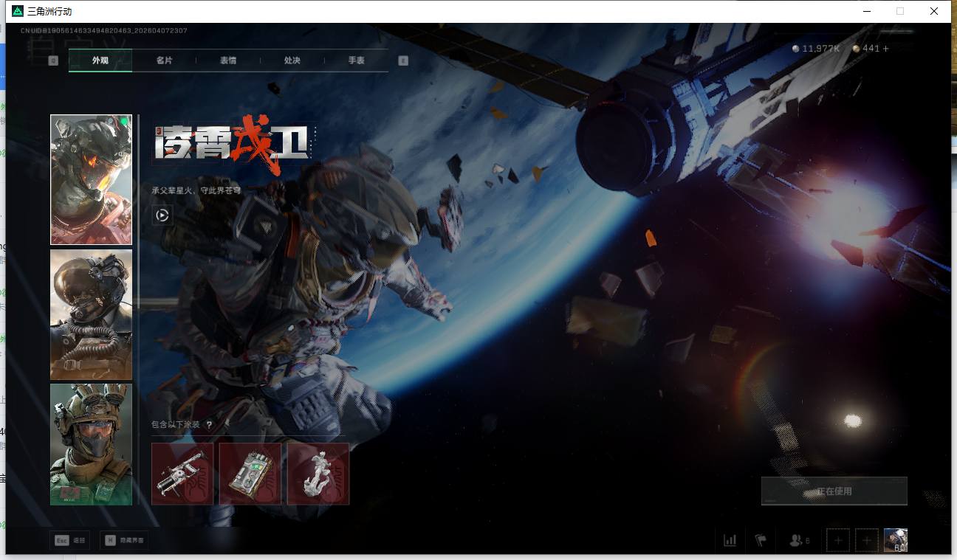Open the 处决 tab

(x=292, y=61)
